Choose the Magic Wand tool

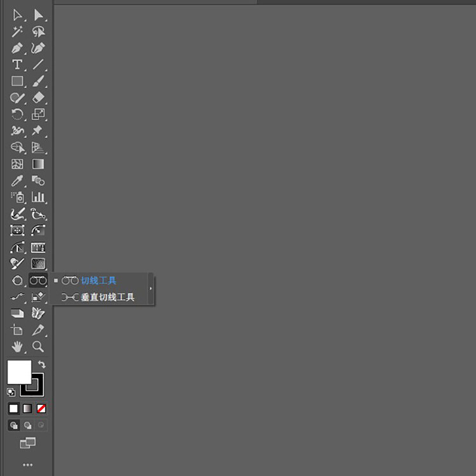pyautogui.click(x=17, y=32)
